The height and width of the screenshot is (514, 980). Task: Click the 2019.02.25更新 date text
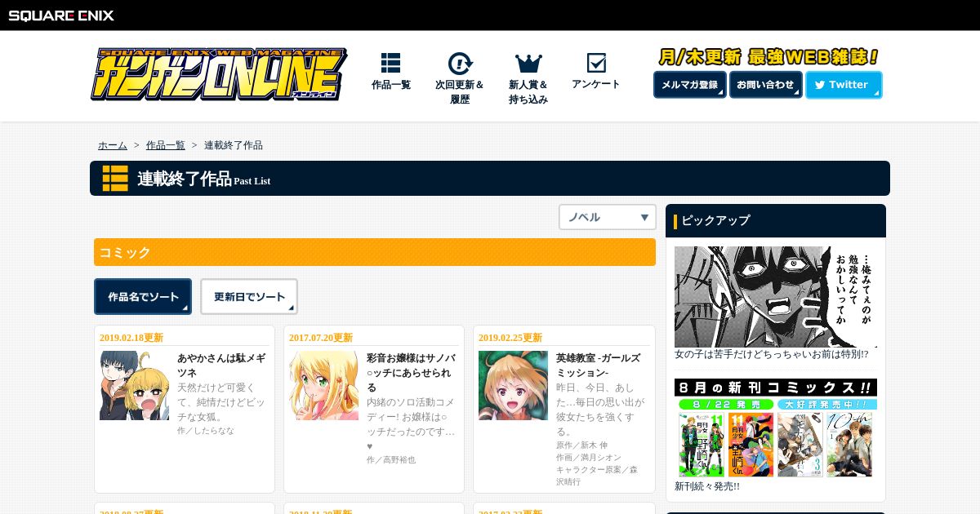(510, 338)
